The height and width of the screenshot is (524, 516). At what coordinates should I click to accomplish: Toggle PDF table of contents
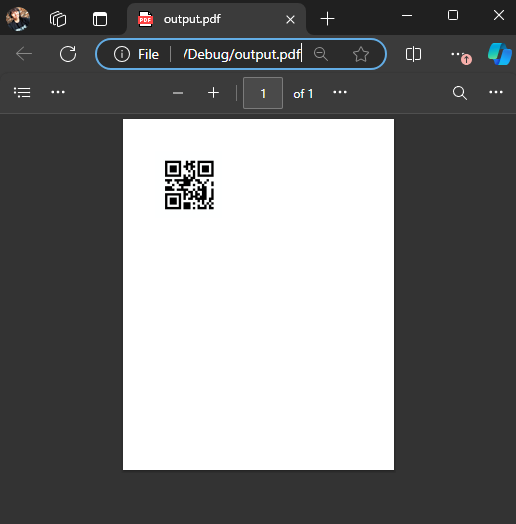pyautogui.click(x=22, y=92)
